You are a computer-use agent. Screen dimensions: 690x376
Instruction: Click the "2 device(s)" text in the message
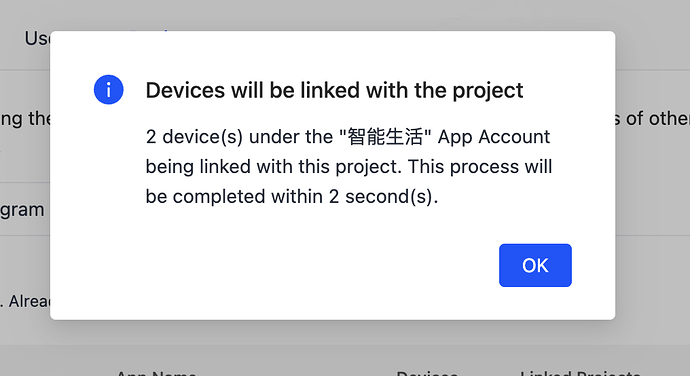(x=194, y=137)
